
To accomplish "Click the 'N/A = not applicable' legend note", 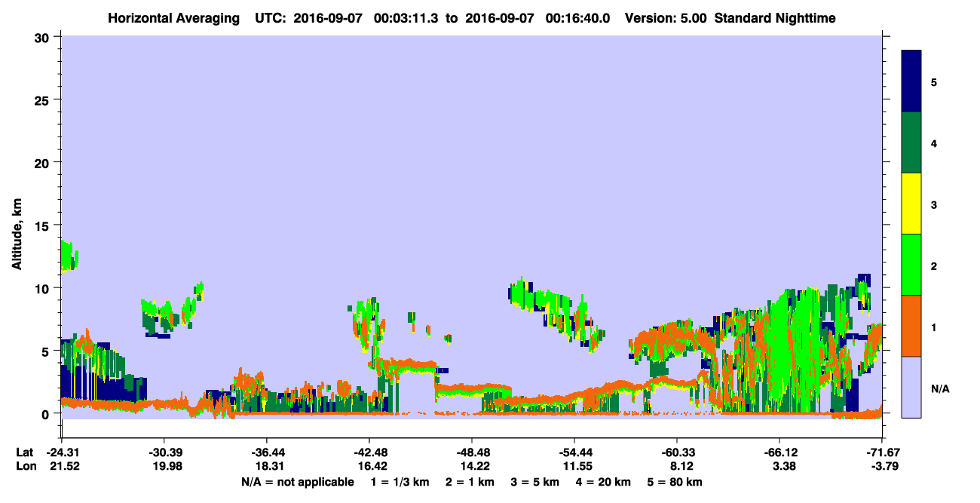I will point(297,482).
